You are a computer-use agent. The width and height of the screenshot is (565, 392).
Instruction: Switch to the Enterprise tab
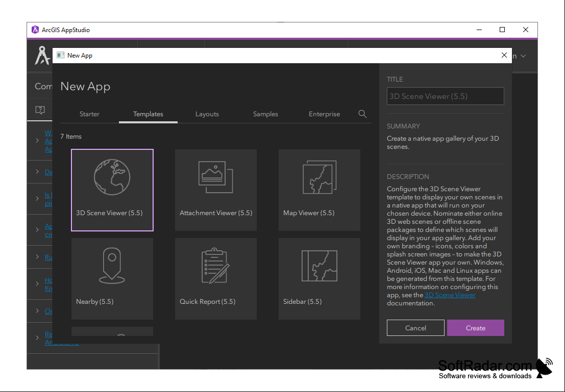pyautogui.click(x=324, y=114)
